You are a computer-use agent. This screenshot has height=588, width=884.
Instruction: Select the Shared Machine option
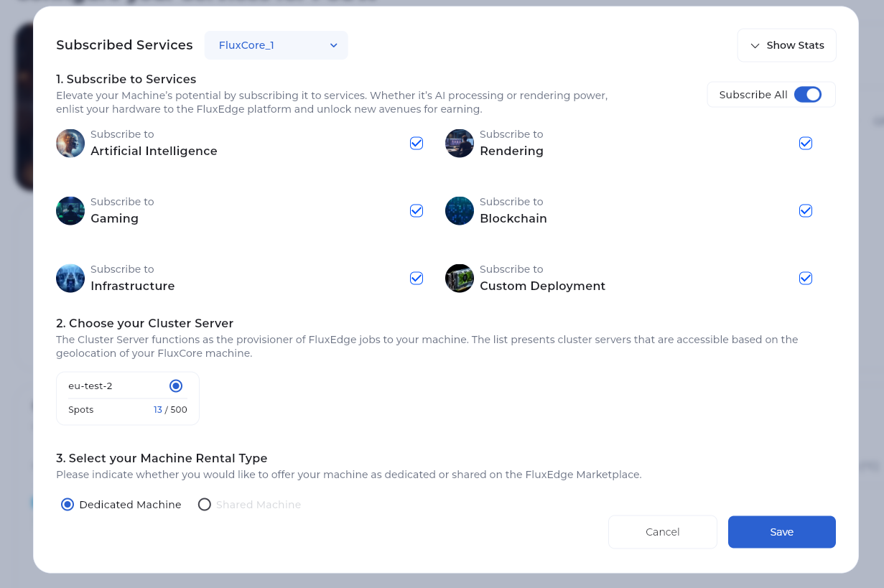[x=205, y=505]
